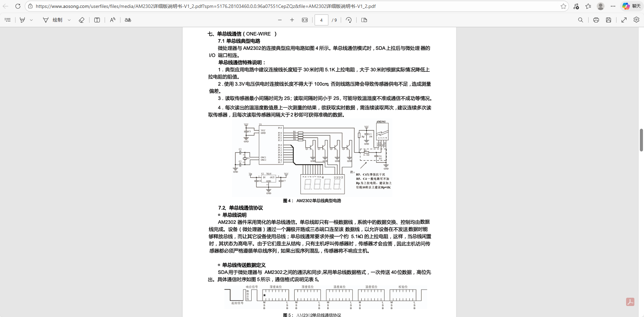
Task: Expand the drawing pen options dropdown
Action: 69,20
